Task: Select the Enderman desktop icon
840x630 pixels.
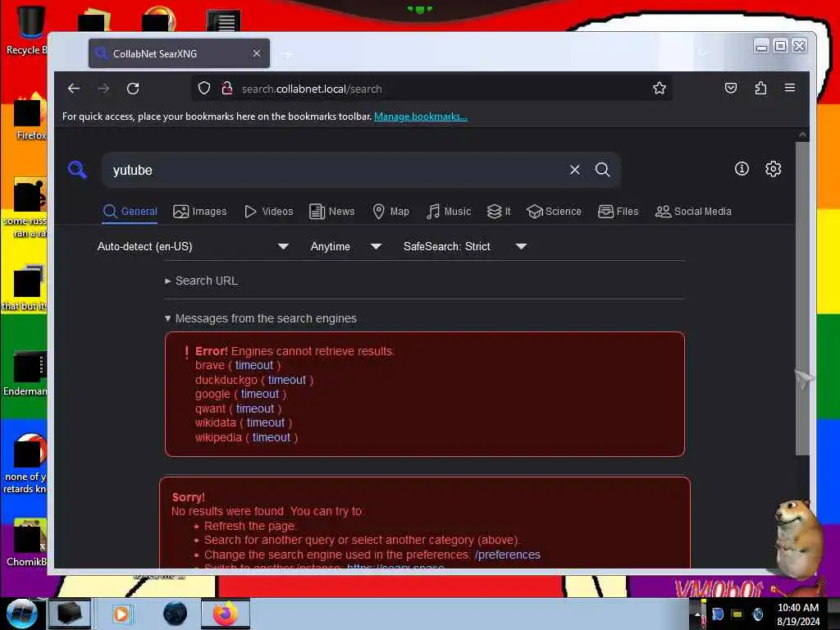Action: click(25, 373)
